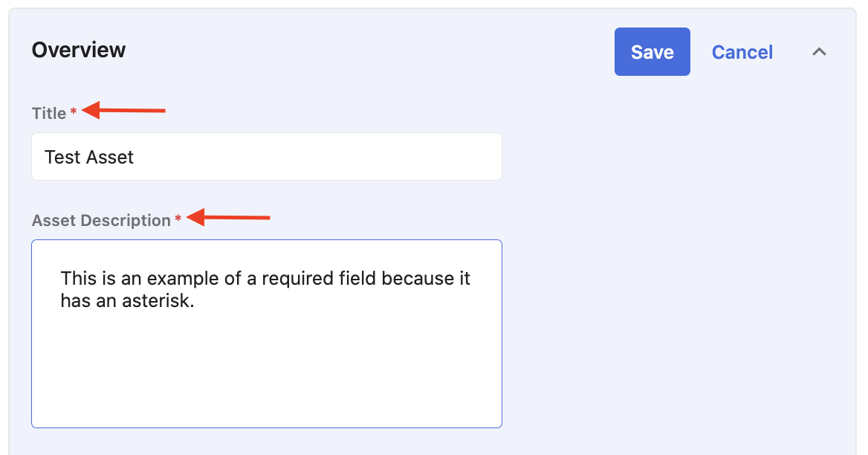Screen dimensions: 868x455
Task: Click the red arrow pointing at Title
Action: pyautogui.click(x=123, y=110)
